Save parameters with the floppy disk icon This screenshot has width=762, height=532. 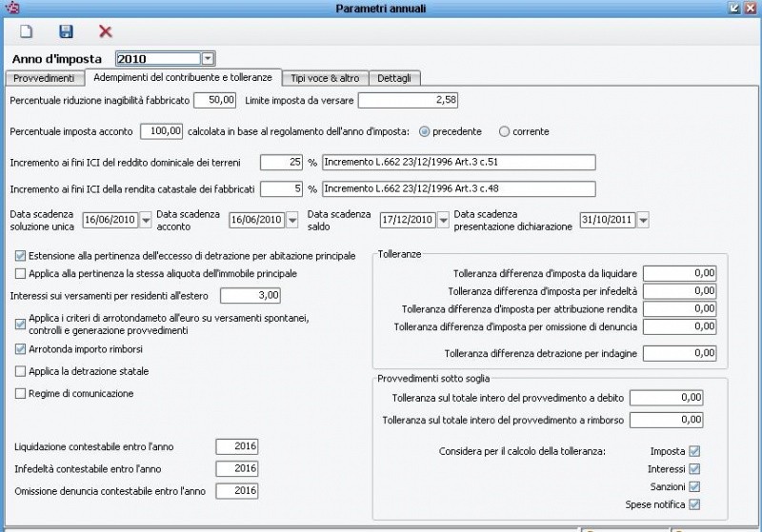(x=66, y=31)
